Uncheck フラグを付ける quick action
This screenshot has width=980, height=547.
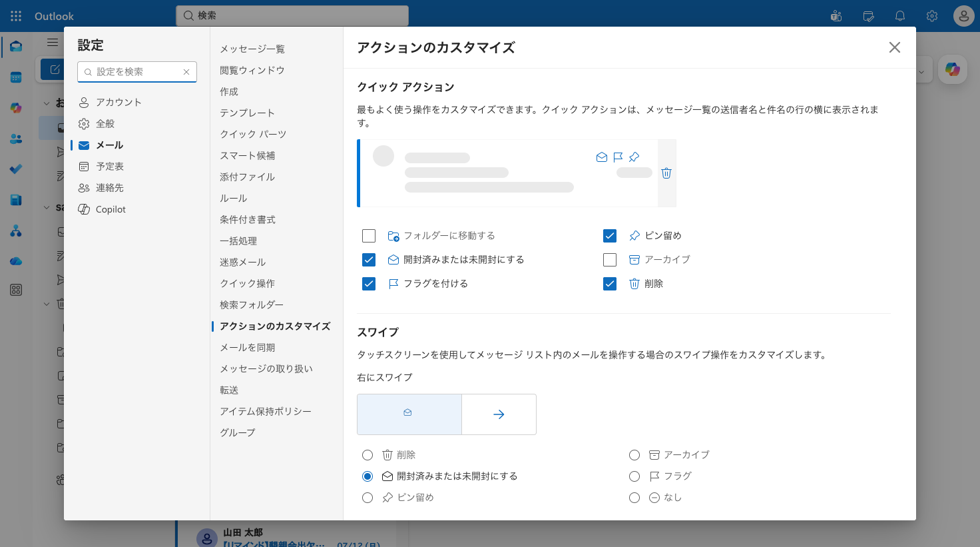[x=369, y=284]
